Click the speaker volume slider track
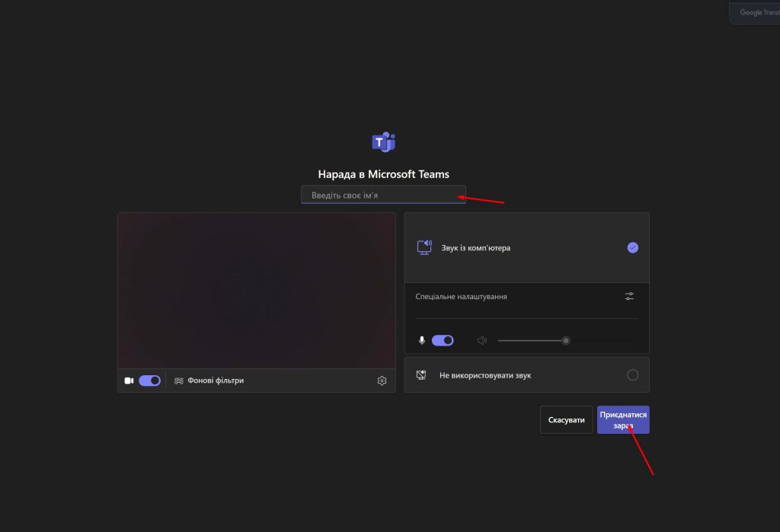 [x=533, y=340]
